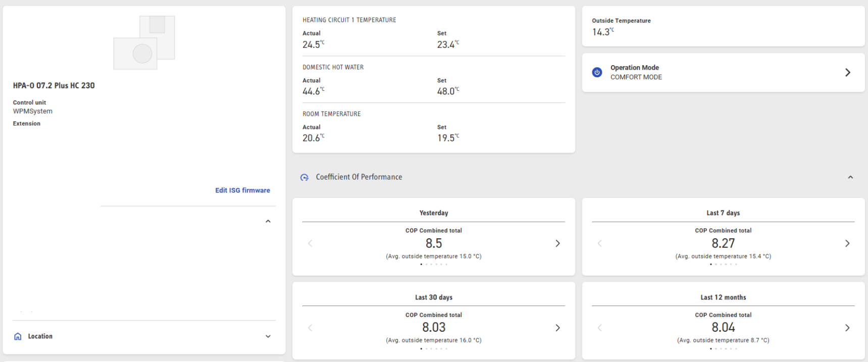Click Domestic Hot Water actual 44.6 value
The height and width of the screenshot is (362, 868).
point(314,91)
